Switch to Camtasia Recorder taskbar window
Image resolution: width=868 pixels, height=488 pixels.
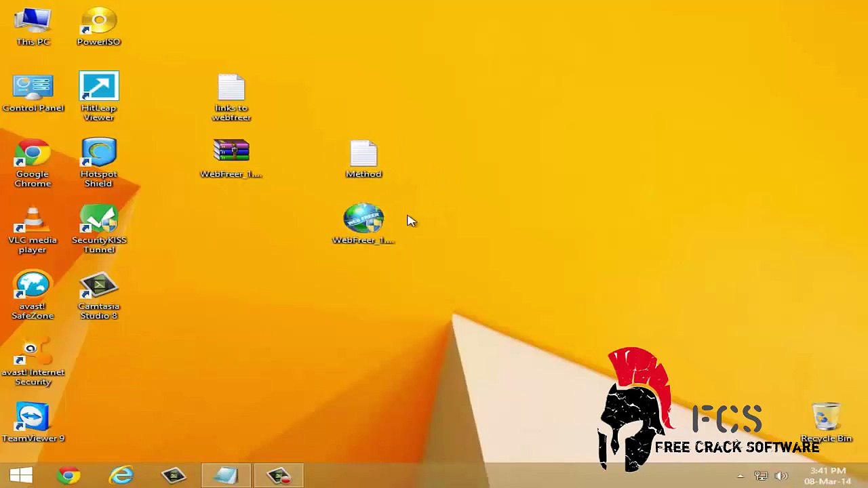[279, 475]
